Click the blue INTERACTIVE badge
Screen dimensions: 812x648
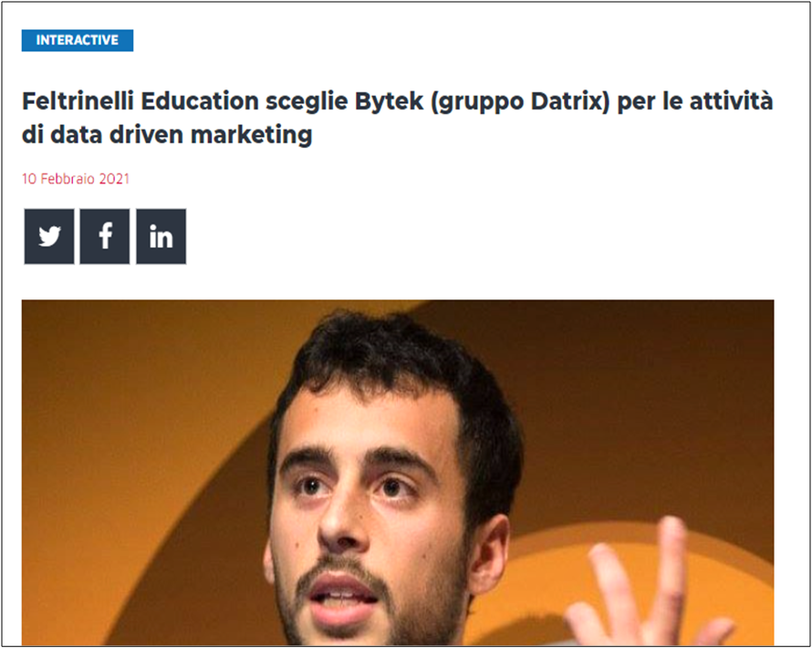tap(78, 40)
